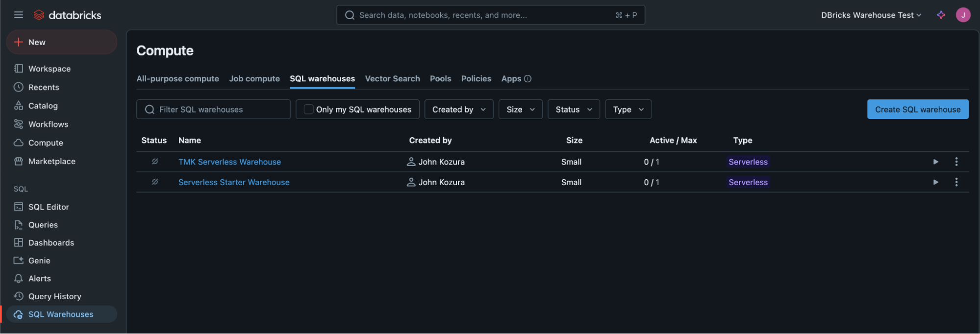The height and width of the screenshot is (334, 980).
Task: Switch to the Apps tab
Action: (511, 79)
